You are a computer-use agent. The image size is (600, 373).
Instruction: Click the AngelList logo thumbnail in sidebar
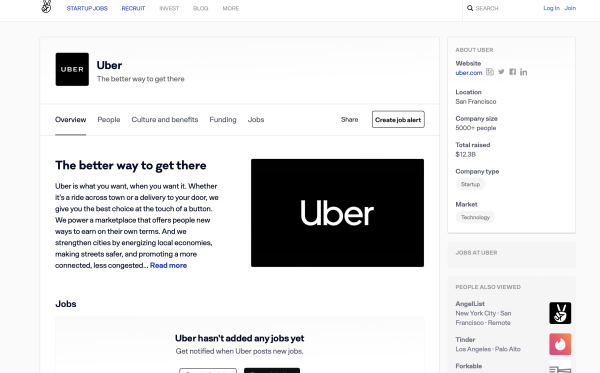tap(560, 313)
